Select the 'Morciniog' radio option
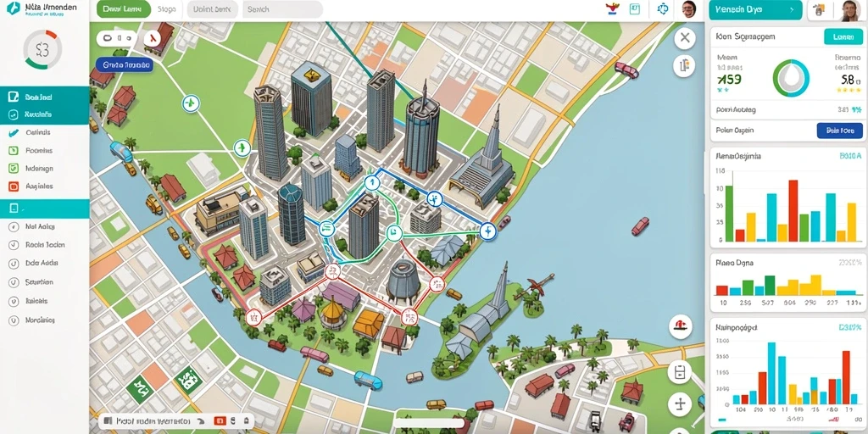The width and height of the screenshot is (868, 434). pos(13,320)
